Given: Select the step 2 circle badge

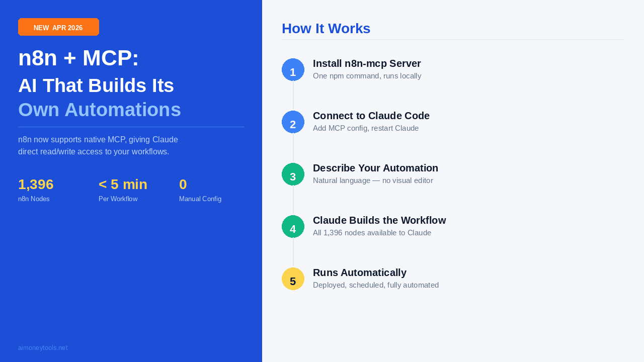Looking at the screenshot, I should tap(293, 123).
